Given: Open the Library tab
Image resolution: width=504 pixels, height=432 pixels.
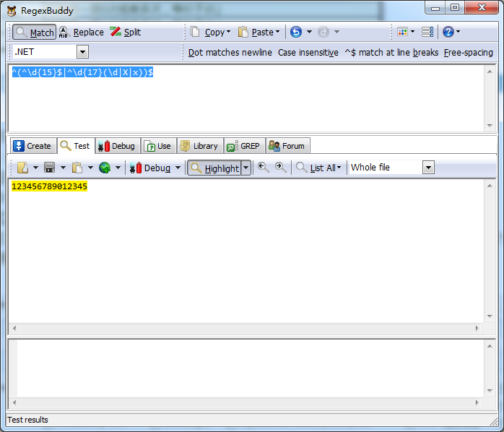Looking at the screenshot, I should tap(200, 146).
